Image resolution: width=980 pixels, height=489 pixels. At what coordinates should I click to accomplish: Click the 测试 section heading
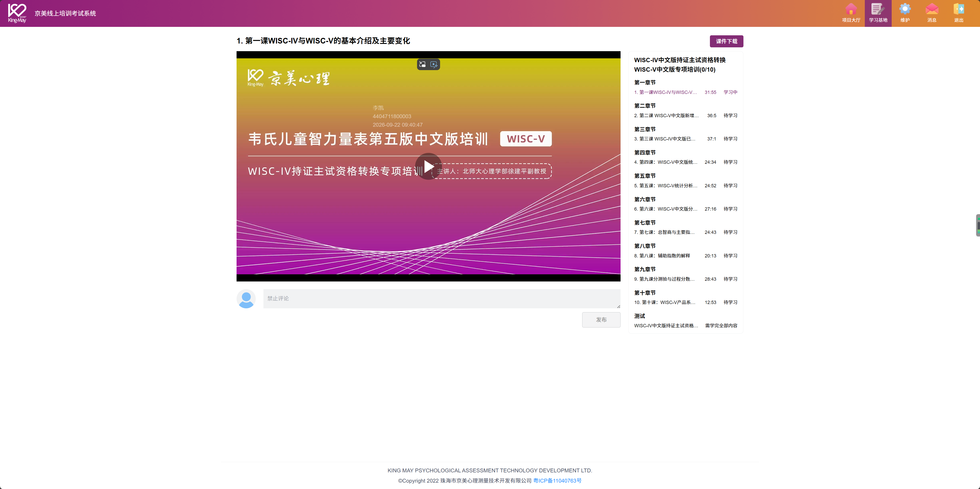(640, 316)
